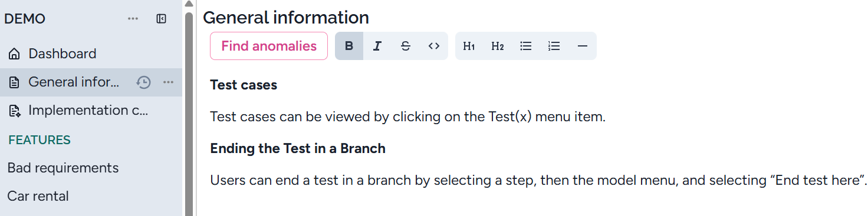Click the Find anomalies button

coord(269,46)
